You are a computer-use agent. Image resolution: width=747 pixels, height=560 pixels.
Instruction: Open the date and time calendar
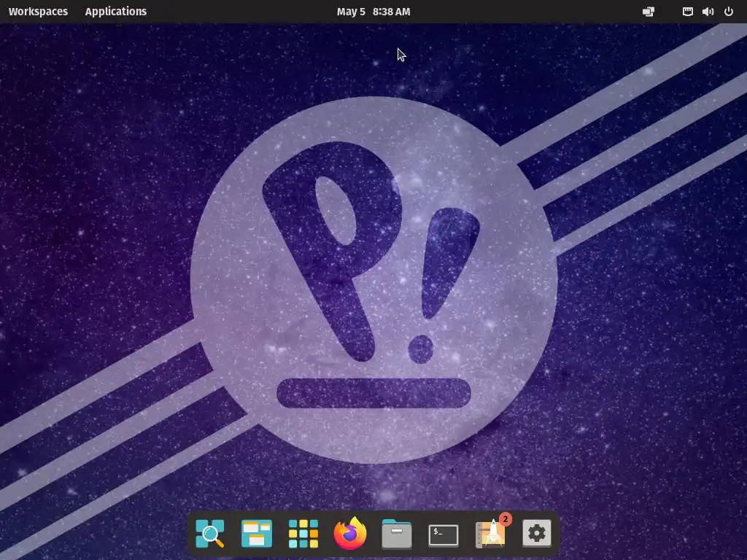(x=373, y=12)
